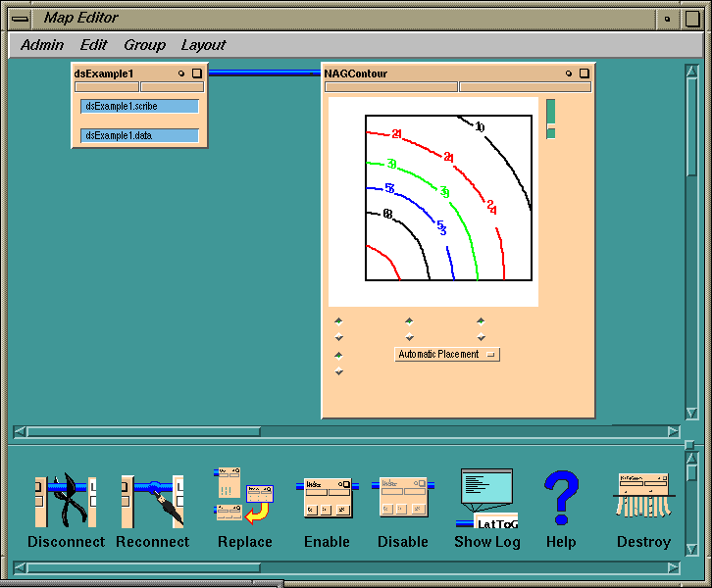The height and width of the screenshot is (588, 712).
Task: Open the Show Log monitor icon
Action: tap(486, 498)
